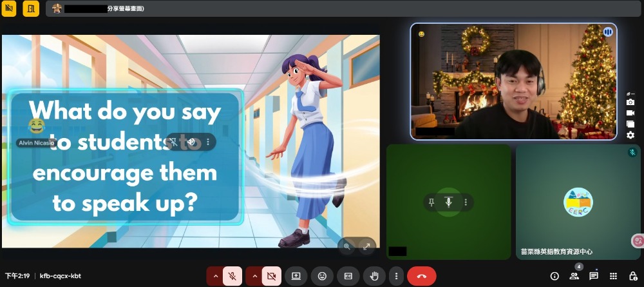
Task: Open more options on green participant tile
Action: click(465, 203)
